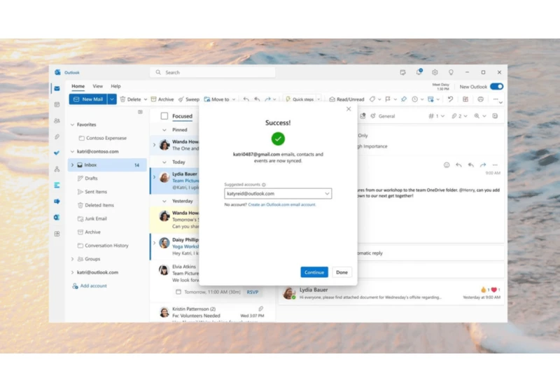Viewport: 560px width, 392px height.
Task: Click the Reply arrow in the ribbon toolbar
Action: (x=246, y=99)
